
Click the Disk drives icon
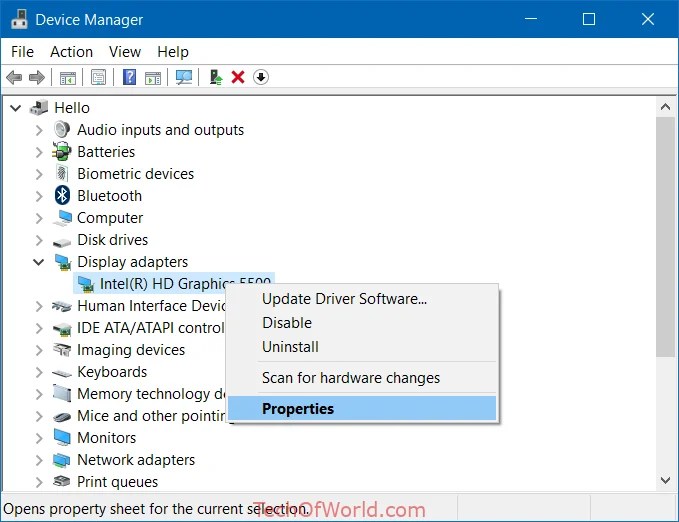61,242
